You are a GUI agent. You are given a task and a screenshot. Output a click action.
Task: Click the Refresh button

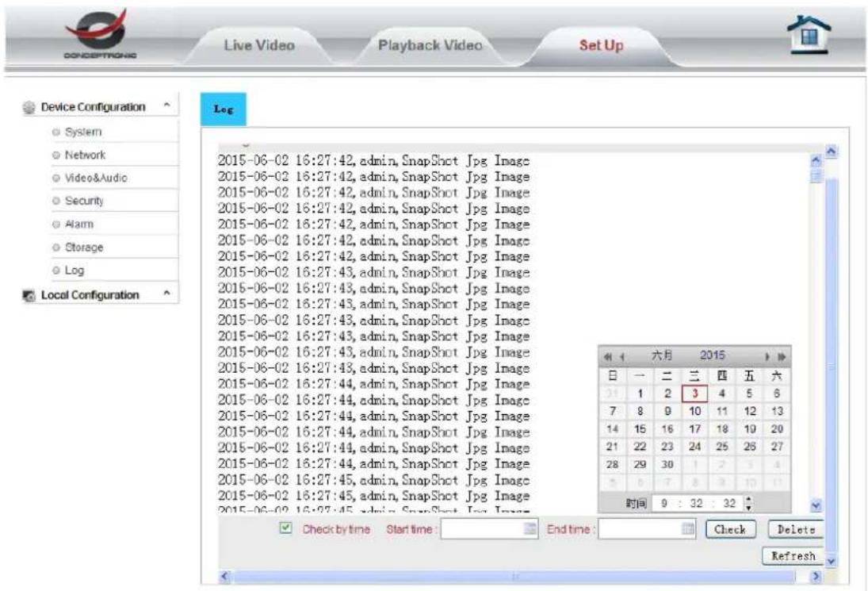(793, 555)
